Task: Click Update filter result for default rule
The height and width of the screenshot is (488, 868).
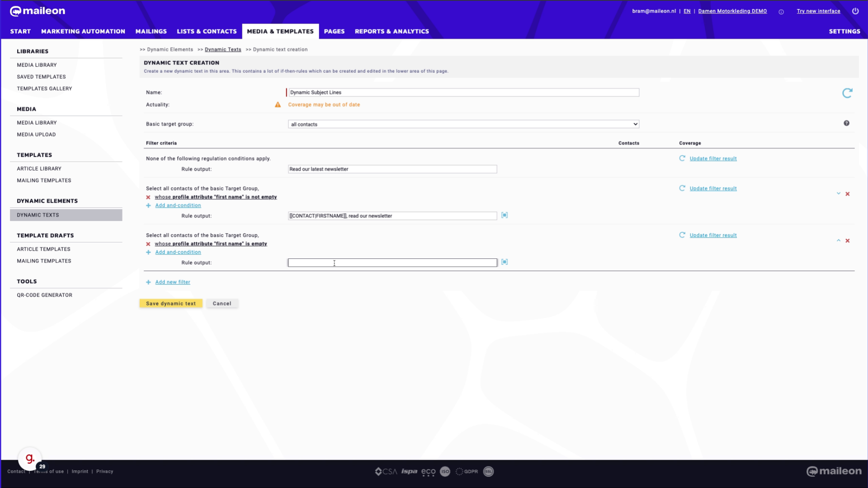Action: (713, 159)
